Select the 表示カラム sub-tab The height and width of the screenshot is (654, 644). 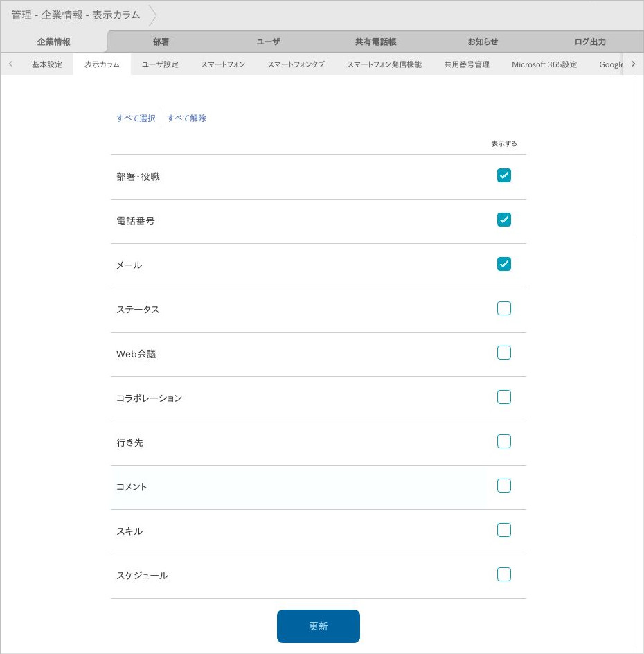point(102,64)
